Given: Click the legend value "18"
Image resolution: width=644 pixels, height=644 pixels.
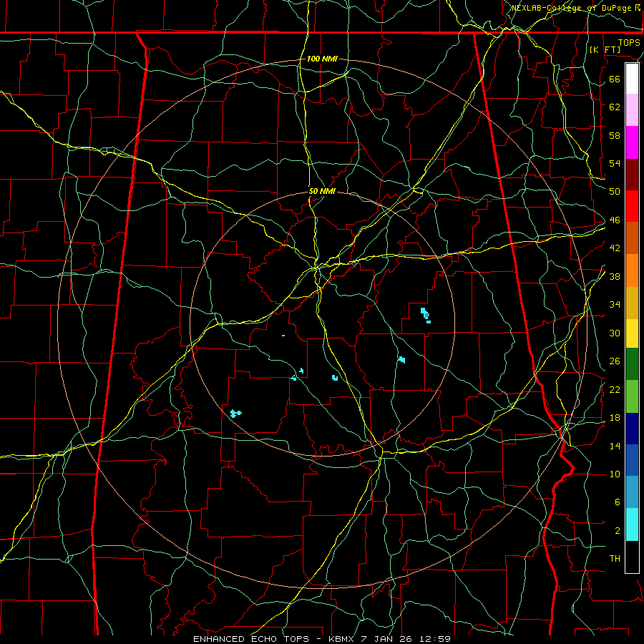Looking at the screenshot, I should point(615,418).
